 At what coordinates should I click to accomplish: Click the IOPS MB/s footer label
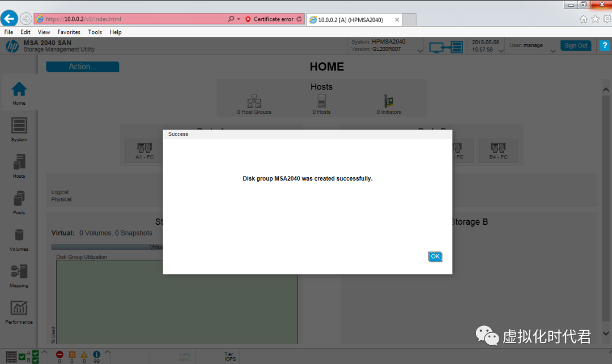184,357
